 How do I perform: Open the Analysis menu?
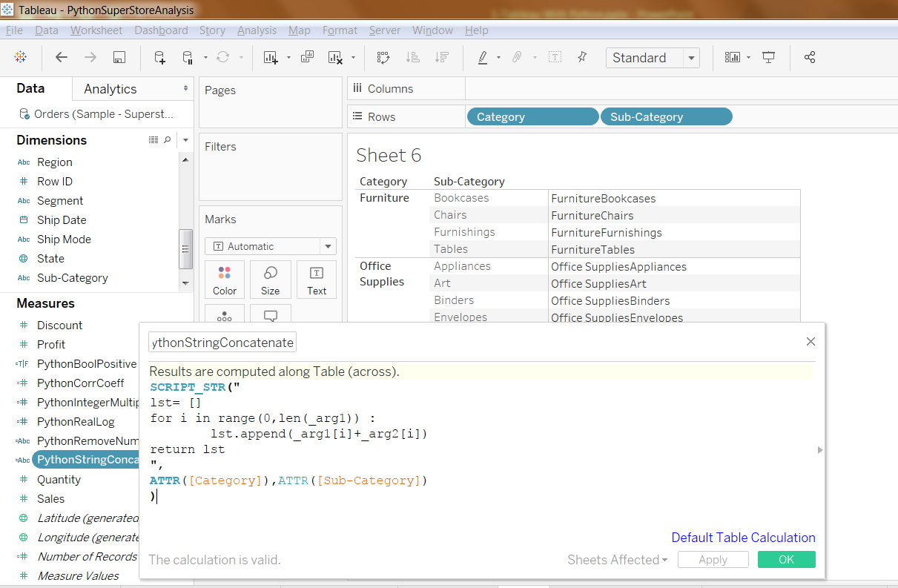click(257, 30)
